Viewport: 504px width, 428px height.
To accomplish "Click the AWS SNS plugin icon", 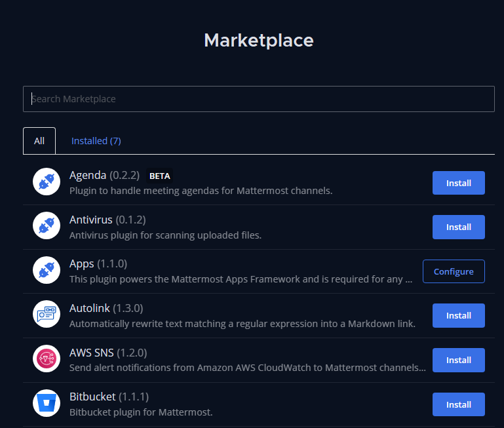I will pos(47,359).
